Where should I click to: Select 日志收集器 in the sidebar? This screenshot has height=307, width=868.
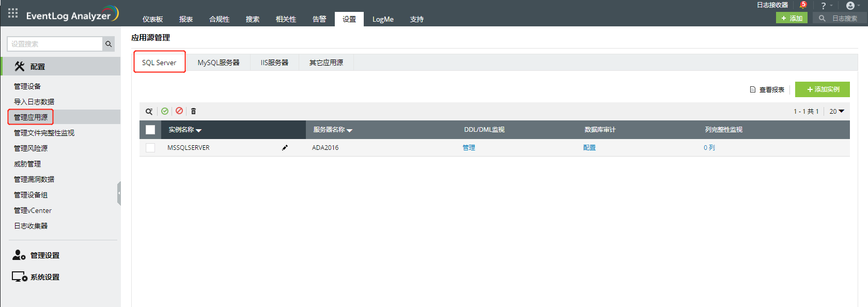[x=31, y=226]
